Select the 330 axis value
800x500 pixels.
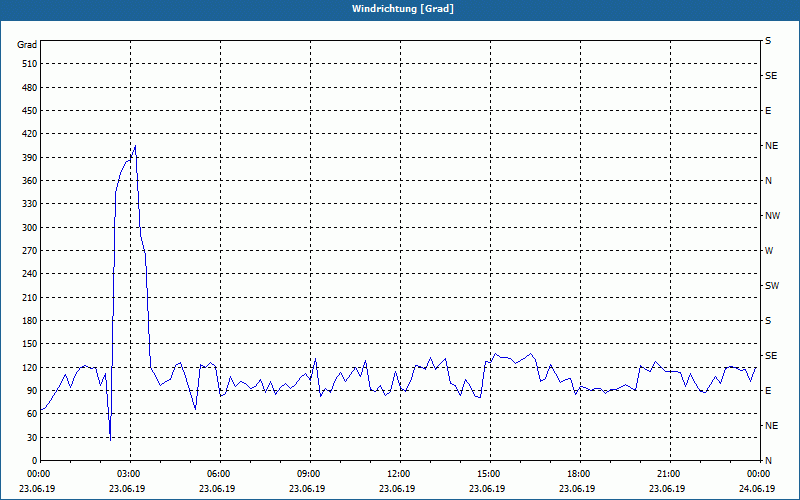[x=30, y=204]
